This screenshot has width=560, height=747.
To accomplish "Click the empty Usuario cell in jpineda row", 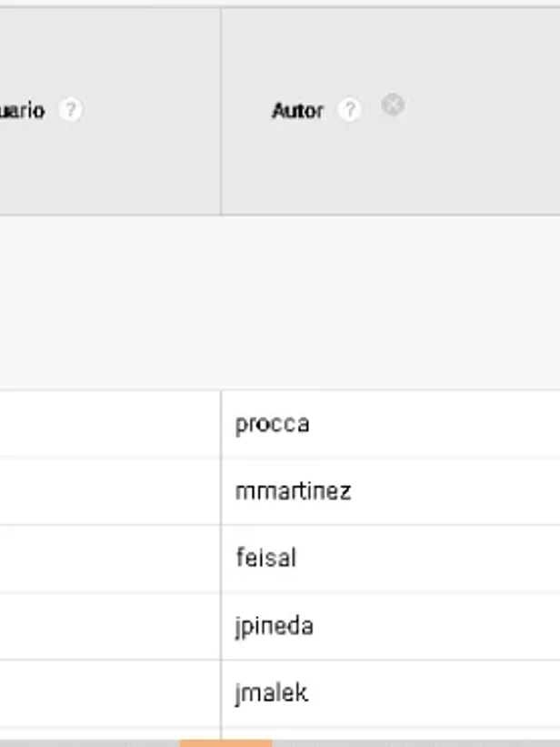I will point(109,626).
